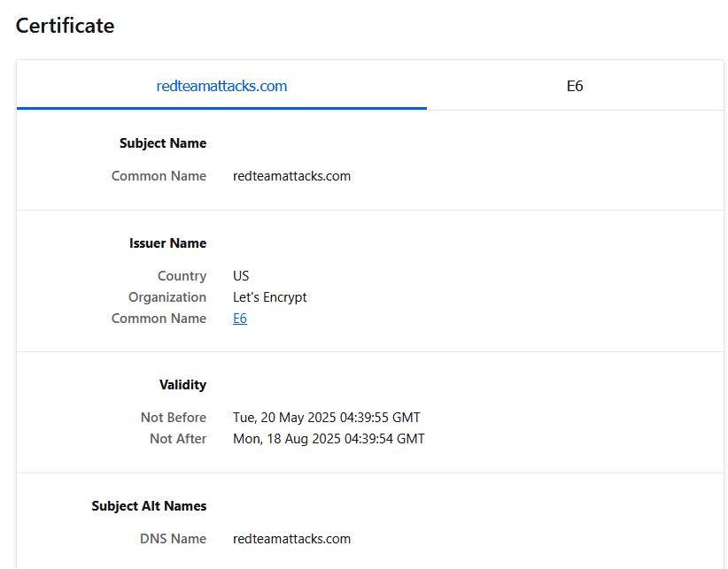
Task: Click the Subject Name section heading
Action: coord(163,143)
